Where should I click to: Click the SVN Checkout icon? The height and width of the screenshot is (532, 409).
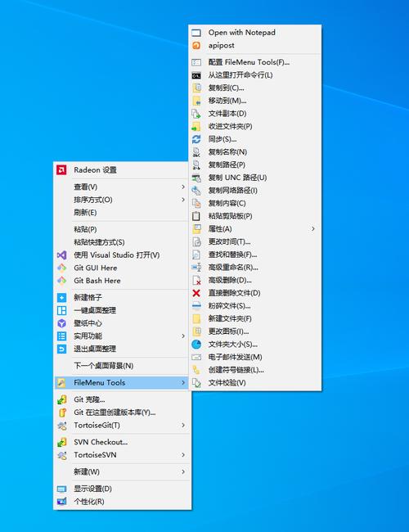pyautogui.click(x=61, y=442)
